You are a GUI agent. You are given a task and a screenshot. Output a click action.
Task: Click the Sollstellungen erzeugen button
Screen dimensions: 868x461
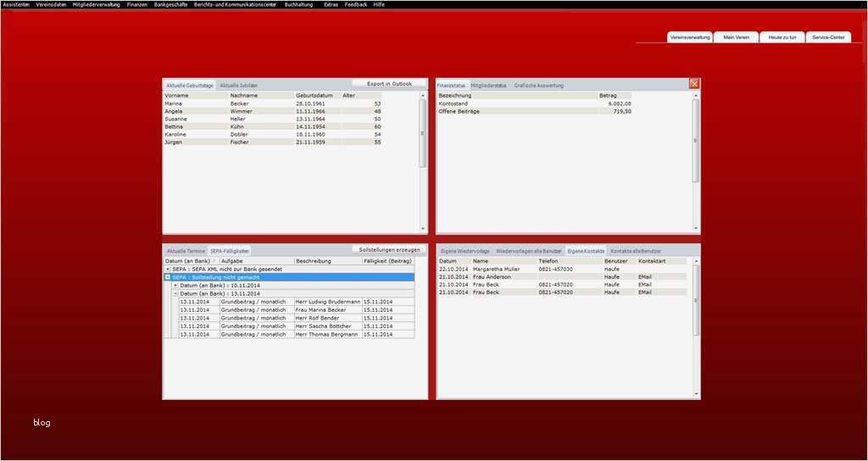tap(389, 250)
